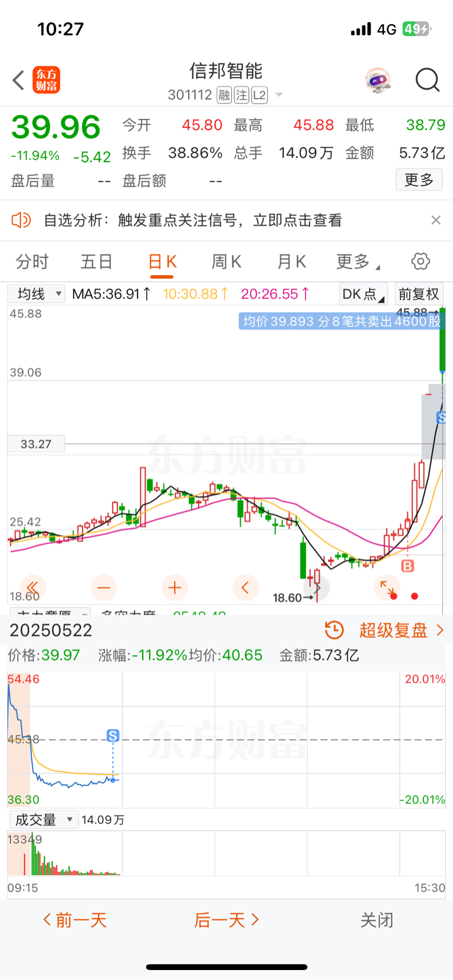
Task: Open the 成交量 indicator dropdown
Action: 44,820
